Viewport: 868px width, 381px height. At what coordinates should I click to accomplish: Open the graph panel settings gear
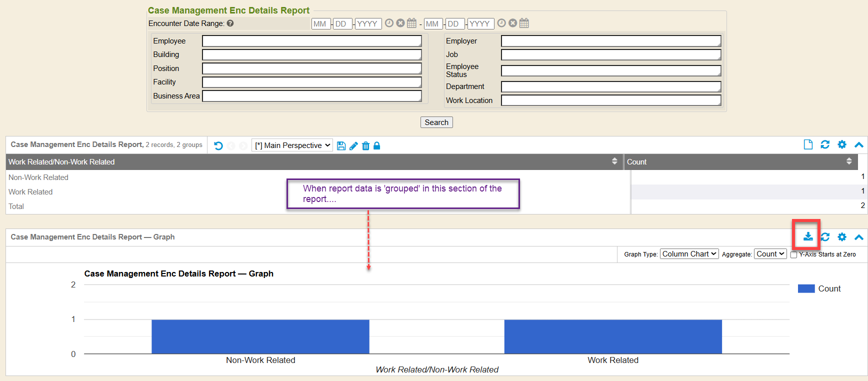842,237
